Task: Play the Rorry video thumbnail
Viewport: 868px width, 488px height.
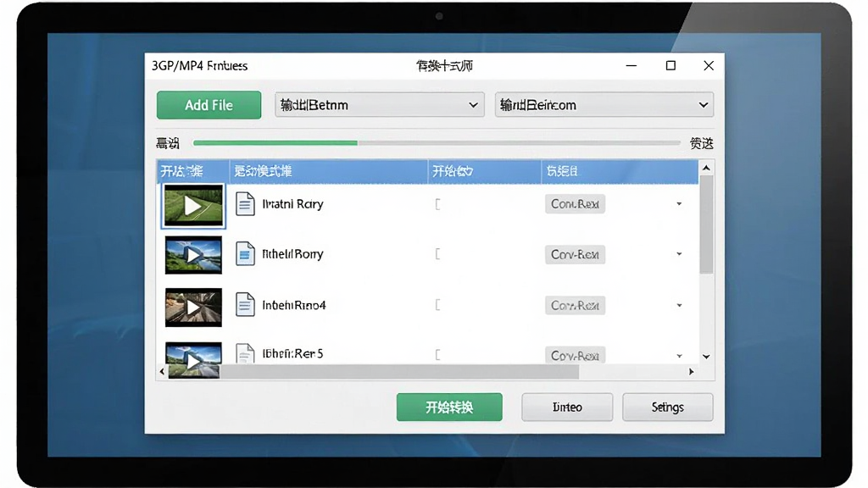Action: point(193,255)
